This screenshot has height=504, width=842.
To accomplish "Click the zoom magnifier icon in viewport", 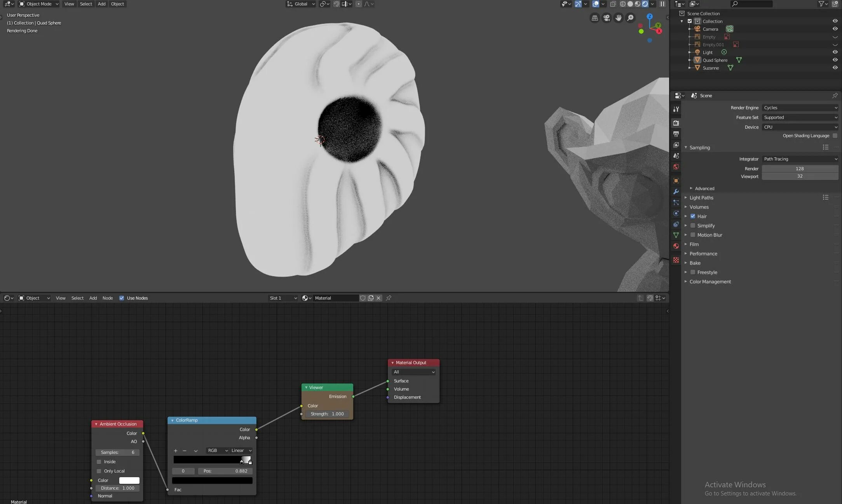I will (x=630, y=18).
